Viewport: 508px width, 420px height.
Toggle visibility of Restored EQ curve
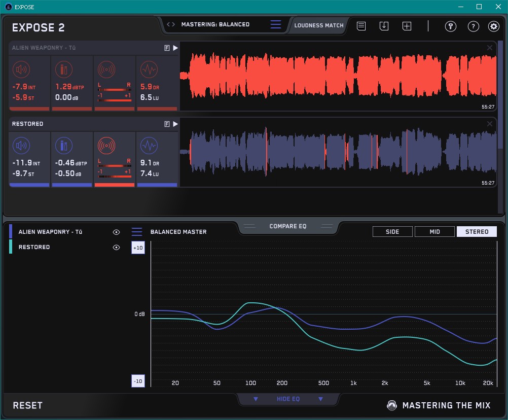point(116,247)
